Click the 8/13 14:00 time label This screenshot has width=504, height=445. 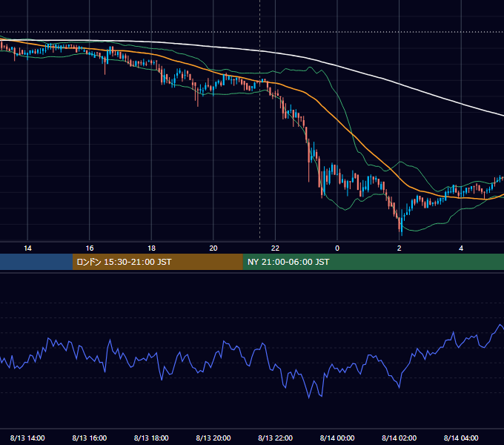click(27, 438)
